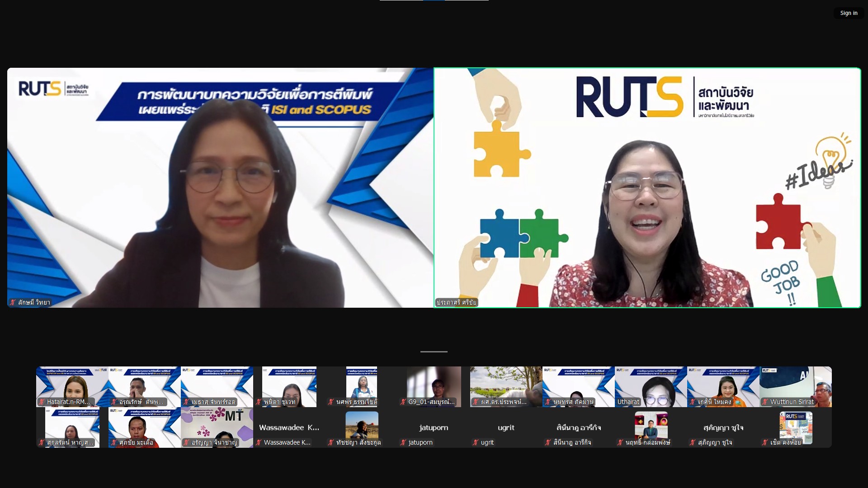
Task: Click muted mic icon in bottom สุภิญญา ชูใจ label
Action: (x=693, y=442)
